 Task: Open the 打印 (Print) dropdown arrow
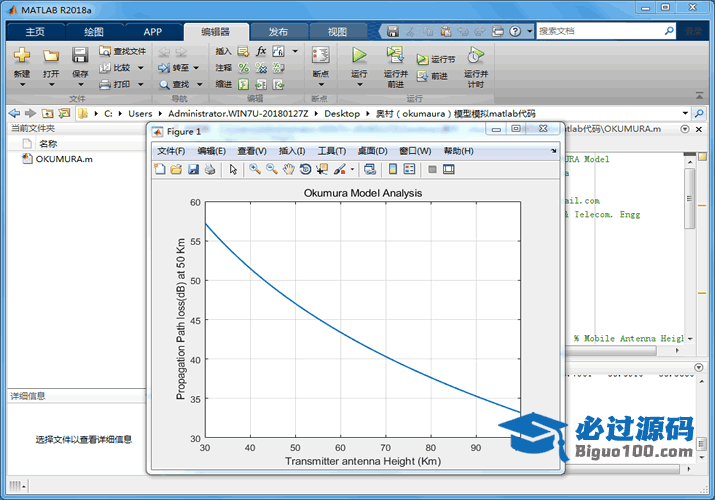pos(140,84)
